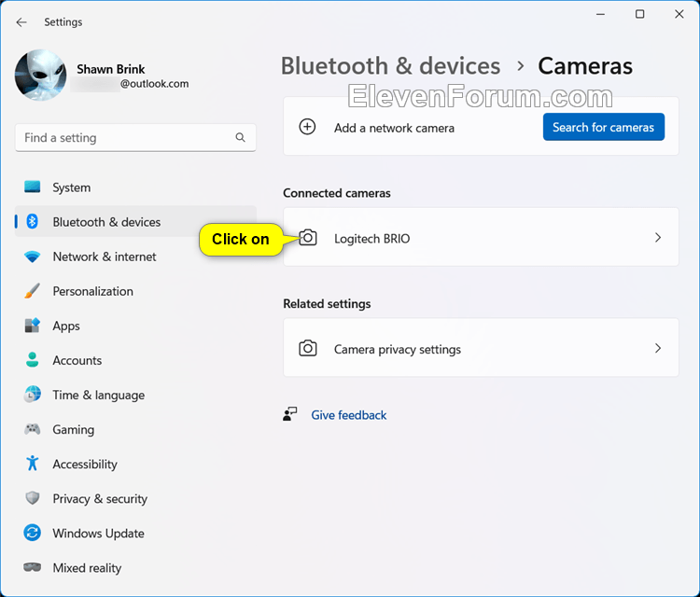Click the Privacy & security shield icon
Viewport: 700px width, 597px height.
click(x=32, y=498)
